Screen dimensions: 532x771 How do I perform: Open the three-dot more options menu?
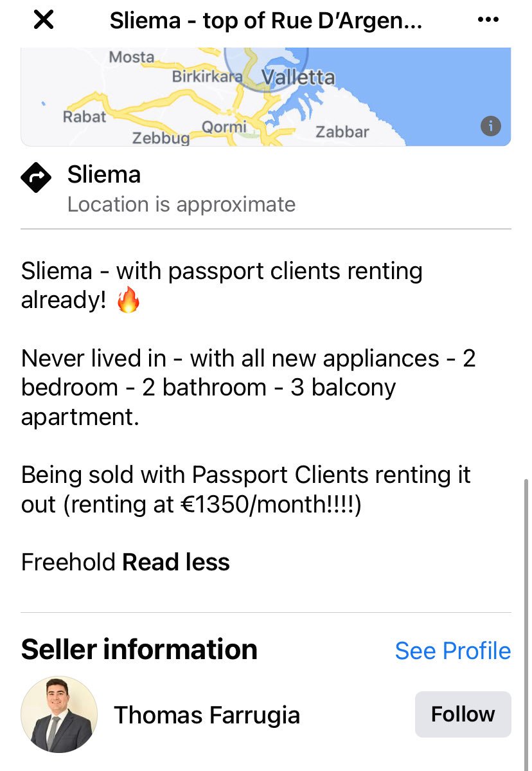(x=488, y=20)
